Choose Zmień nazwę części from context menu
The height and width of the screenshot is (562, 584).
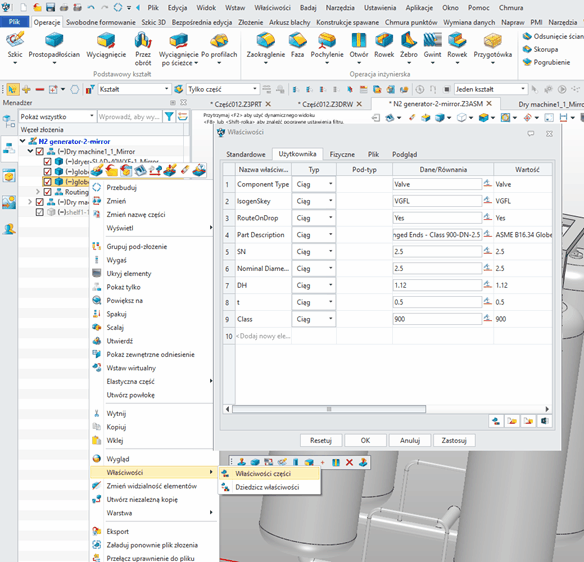[136, 215]
